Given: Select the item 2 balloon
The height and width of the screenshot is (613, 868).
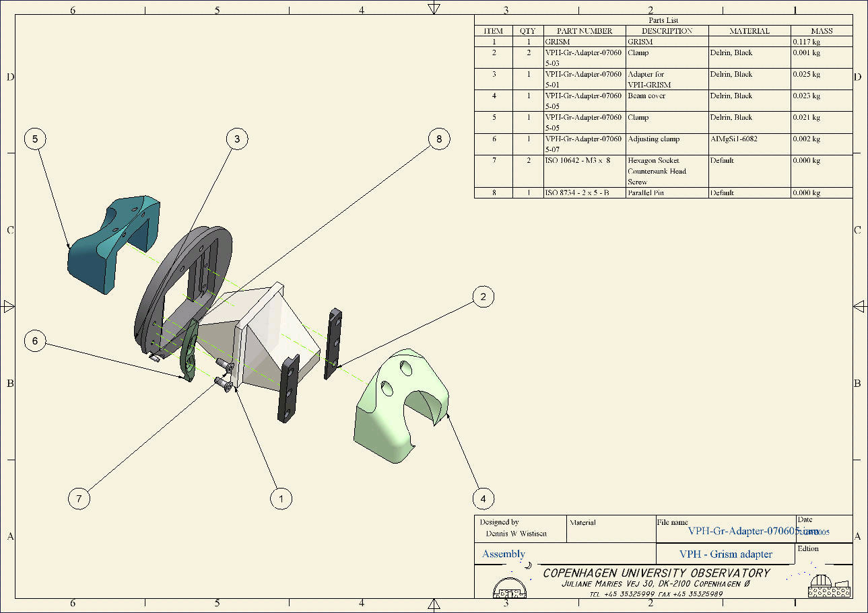Looking at the screenshot, I should coord(483,297).
